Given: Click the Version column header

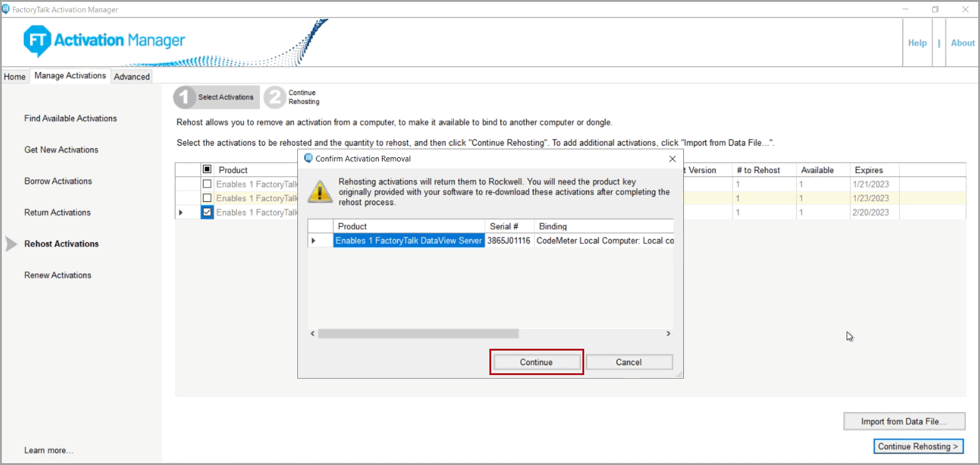Looking at the screenshot, I should [x=707, y=170].
